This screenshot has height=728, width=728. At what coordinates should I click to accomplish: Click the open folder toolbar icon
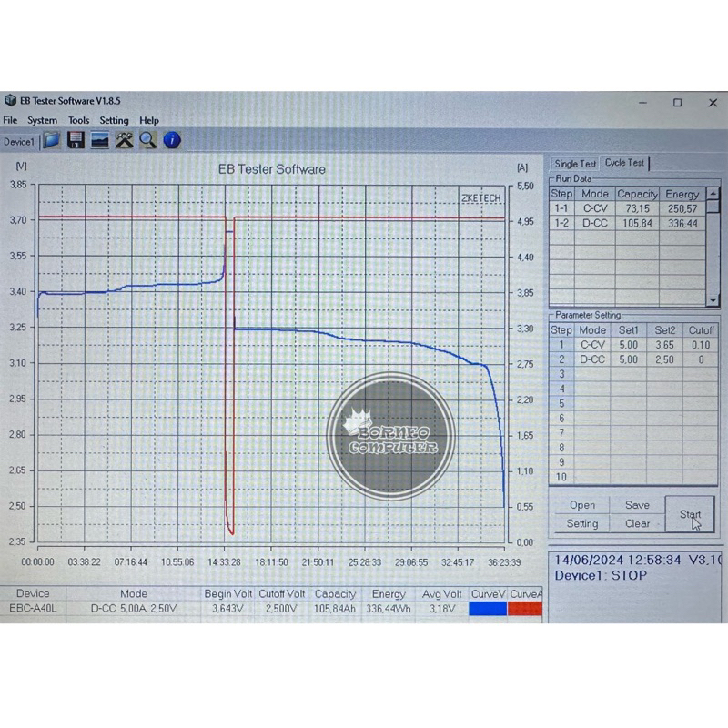(x=52, y=140)
